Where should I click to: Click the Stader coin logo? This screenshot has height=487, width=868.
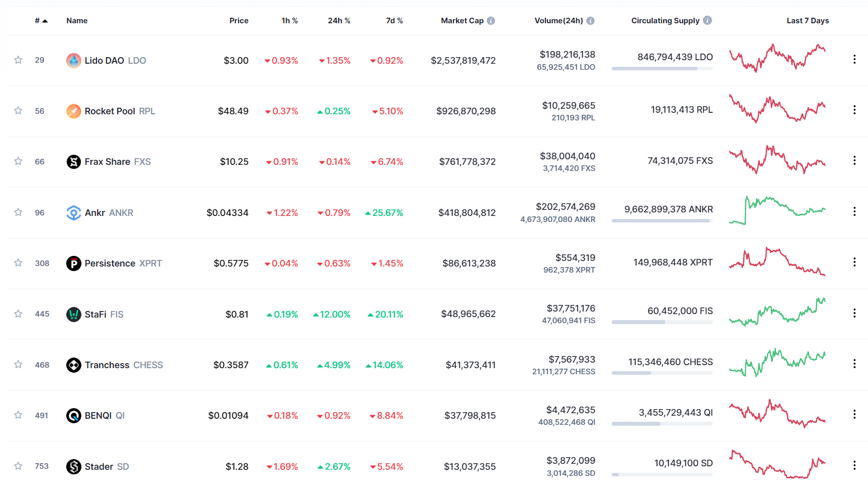[74, 467]
